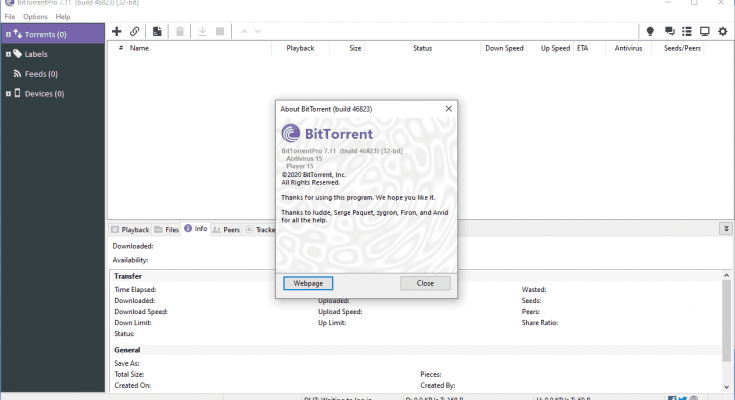Click the remote monitor icon in the toolbar
Viewport: 735px width, 400px height.
click(x=706, y=32)
